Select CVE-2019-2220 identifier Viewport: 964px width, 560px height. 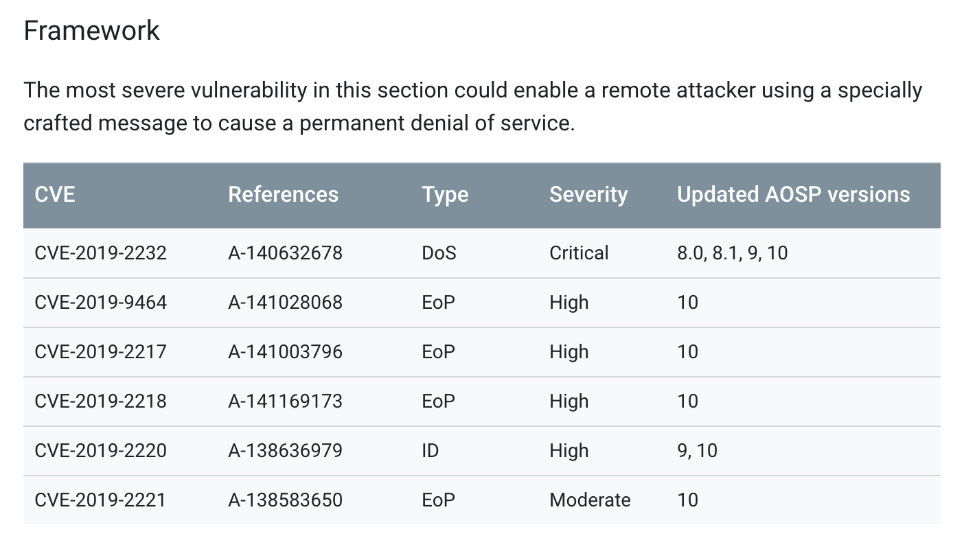(x=100, y=451)
